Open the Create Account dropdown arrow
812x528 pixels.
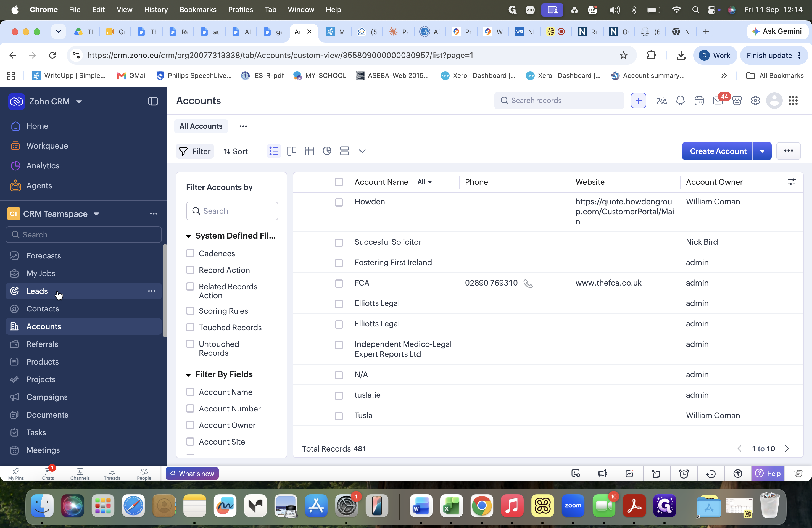762,151
